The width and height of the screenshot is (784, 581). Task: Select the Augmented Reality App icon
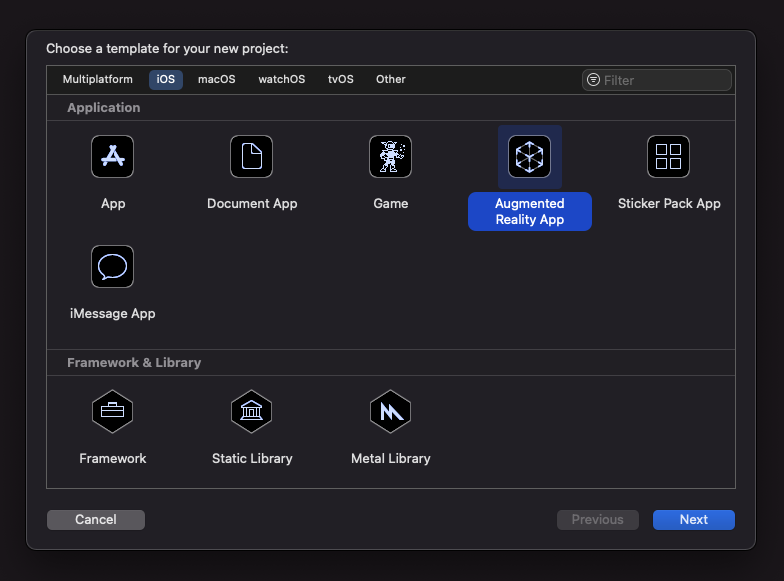529,157
